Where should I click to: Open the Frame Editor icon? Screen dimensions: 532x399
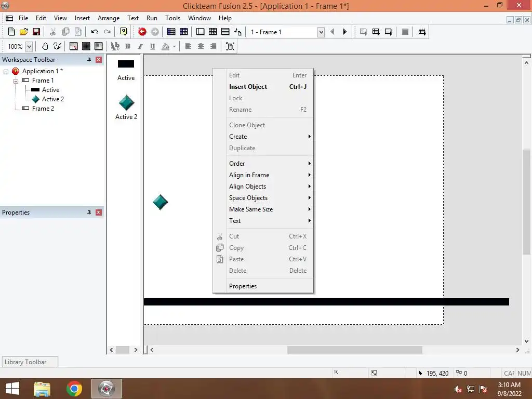200,32
